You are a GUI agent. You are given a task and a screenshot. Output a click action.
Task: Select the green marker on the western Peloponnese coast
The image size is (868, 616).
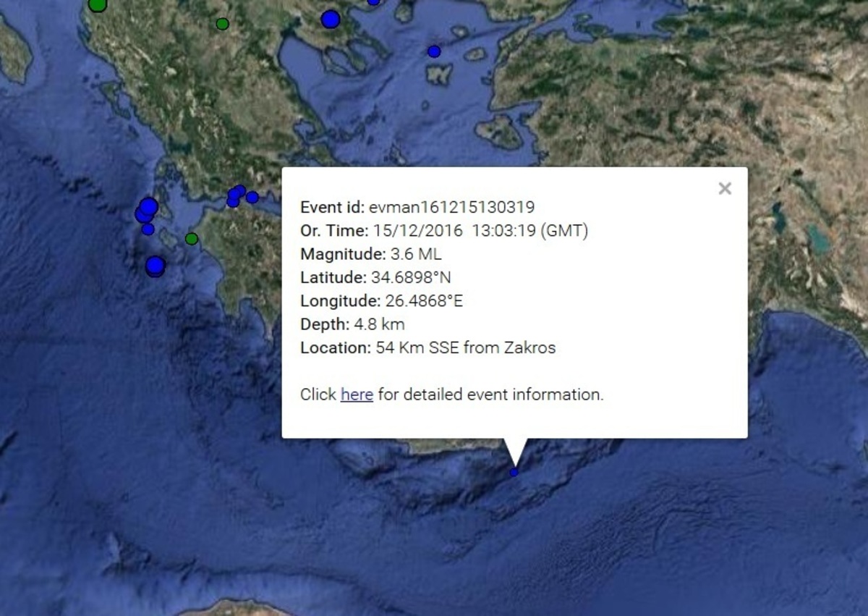click(x=192, y=239)
